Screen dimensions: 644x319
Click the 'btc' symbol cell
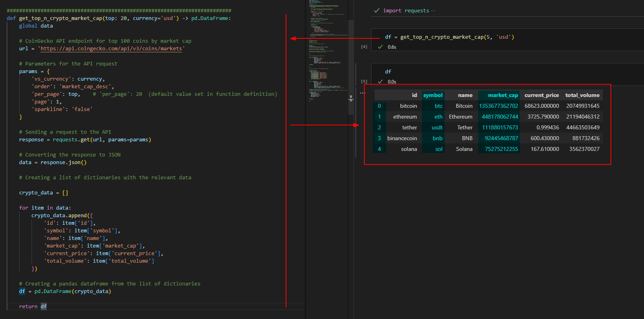(x=439, y=106)
